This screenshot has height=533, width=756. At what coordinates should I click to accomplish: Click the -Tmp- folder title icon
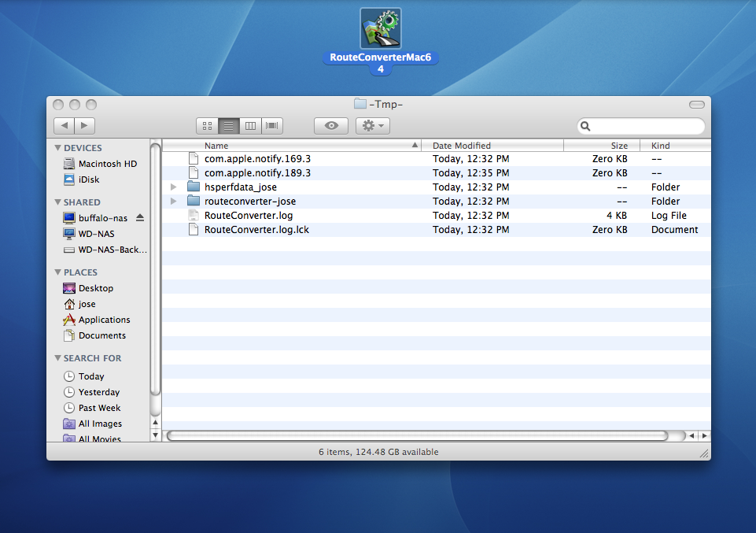(360, 104)
